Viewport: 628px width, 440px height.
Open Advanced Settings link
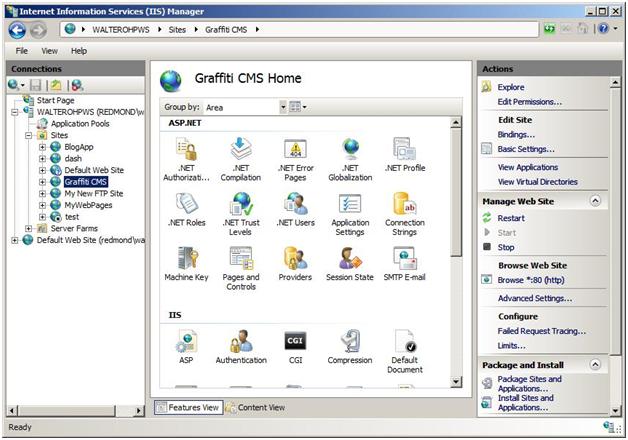tap(535, 298)
